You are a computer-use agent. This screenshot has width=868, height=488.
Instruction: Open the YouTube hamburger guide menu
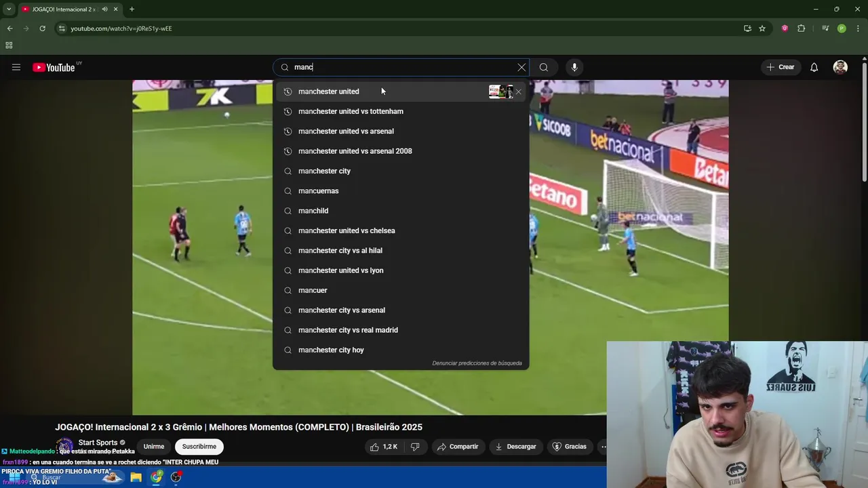(16, 67)
